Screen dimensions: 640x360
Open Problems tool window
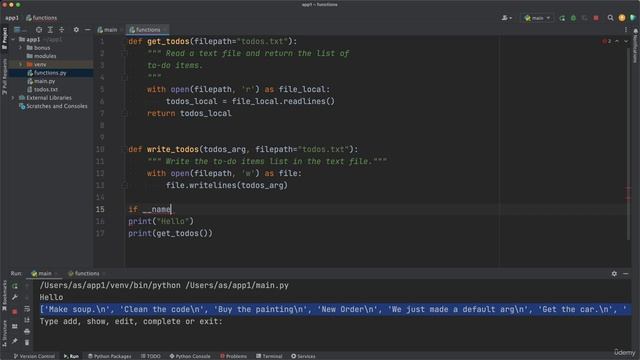tap(233, 356)
